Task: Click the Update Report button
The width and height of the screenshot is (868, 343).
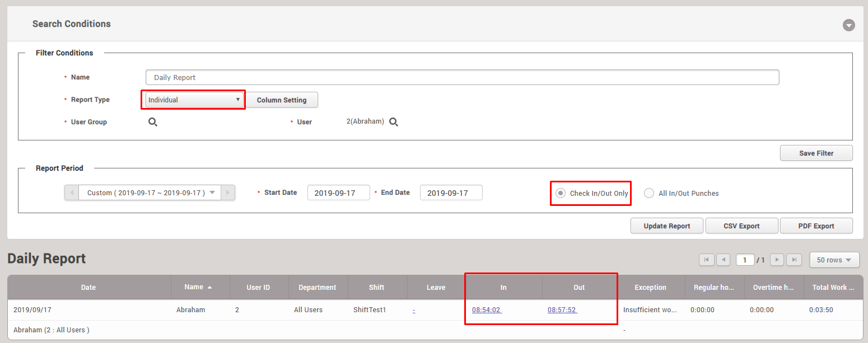Action: point(667,226)
